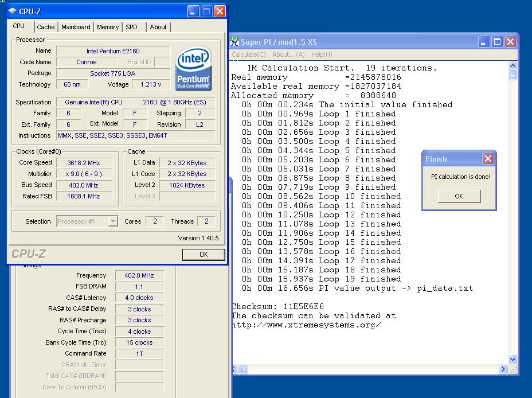Click Super PI vertical scrollbar down arrow
This screenshot has height=398, width=532.
(x=513, y=359)
